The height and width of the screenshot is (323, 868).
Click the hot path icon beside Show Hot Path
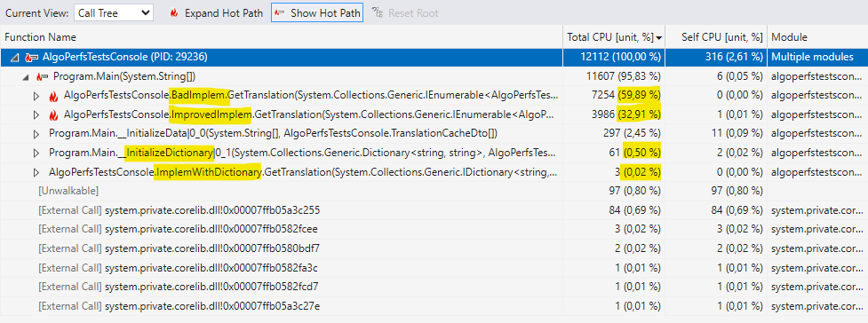pos(280,12)
